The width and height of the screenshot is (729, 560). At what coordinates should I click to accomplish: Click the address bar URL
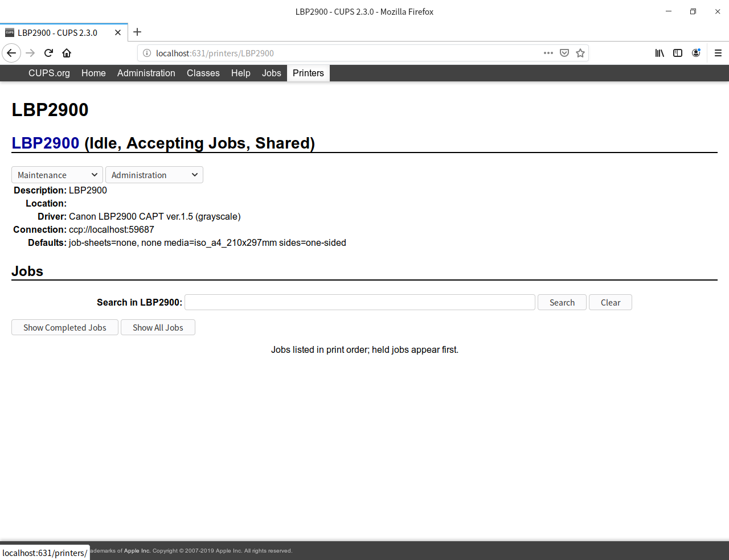pyautogui.click(x=215, y=53)
